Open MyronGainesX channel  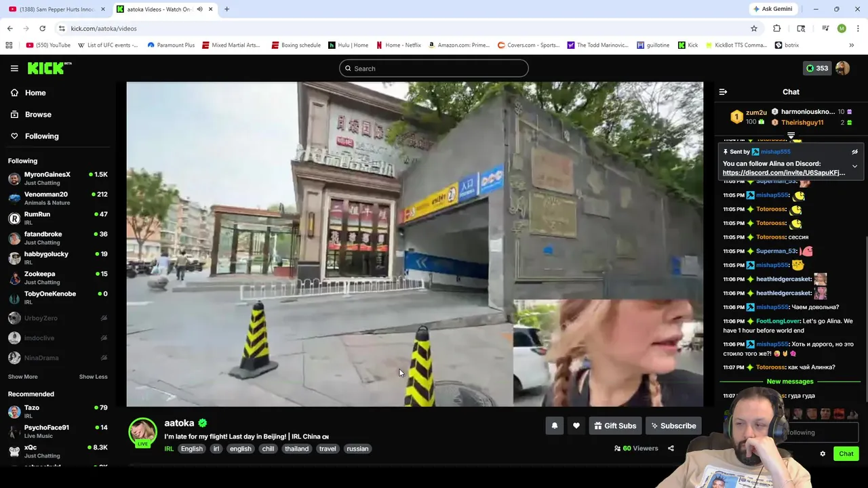58,178
